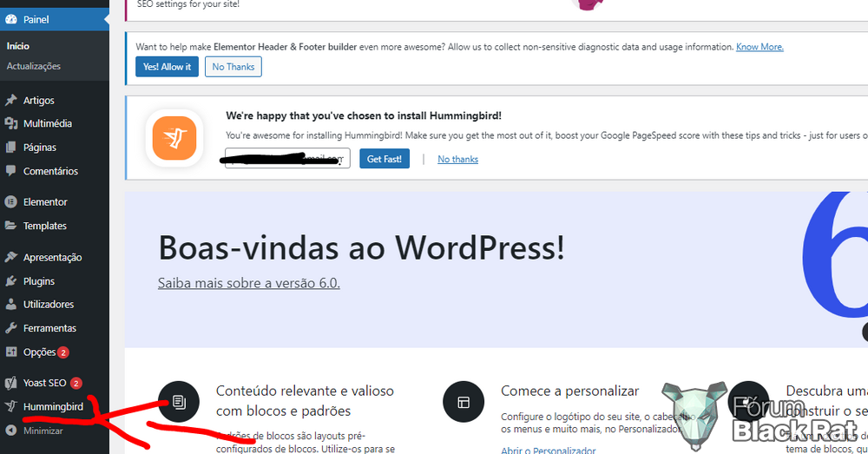Click the Opções settings sliders icon
Screen dimensions: 868x454
[x=11, y=352]
